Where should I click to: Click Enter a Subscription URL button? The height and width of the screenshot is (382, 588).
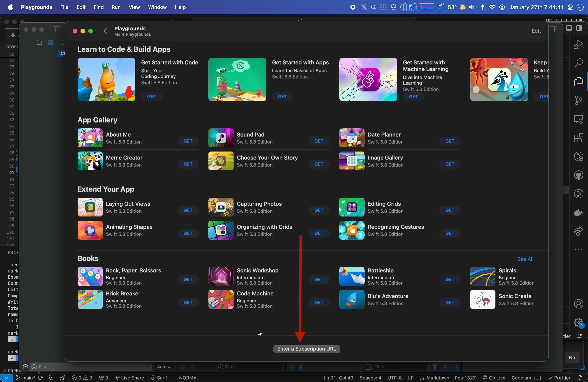tap(307, 349)
